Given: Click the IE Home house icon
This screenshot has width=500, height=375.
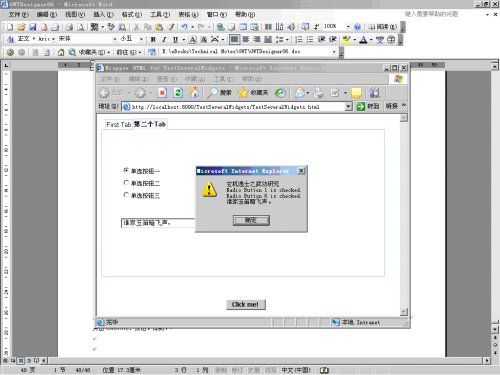Looking at the screenshot, I should click(x=194, y=93).
